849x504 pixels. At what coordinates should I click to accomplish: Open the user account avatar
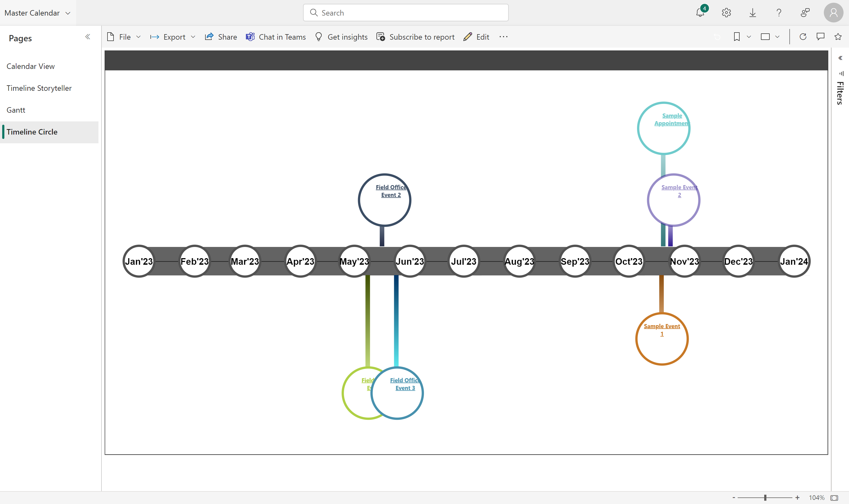(x=833, y=13)
